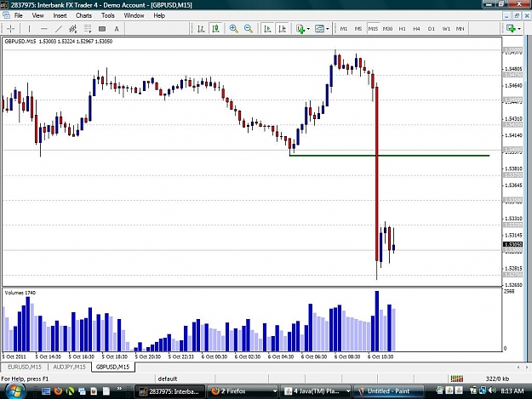Switch to M30 timeframe
The width and height of the screenshot is (532, 399).
[x=387, y=29]
